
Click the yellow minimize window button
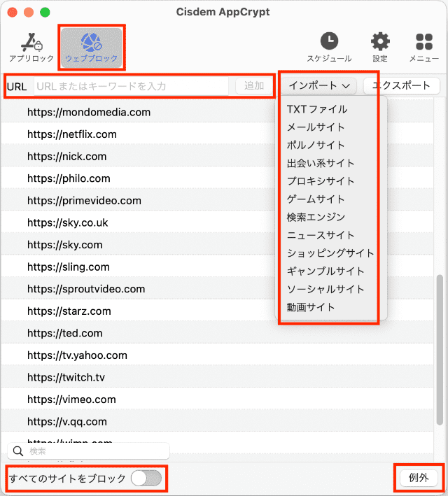pyautogui.click(x=29, y=13)
